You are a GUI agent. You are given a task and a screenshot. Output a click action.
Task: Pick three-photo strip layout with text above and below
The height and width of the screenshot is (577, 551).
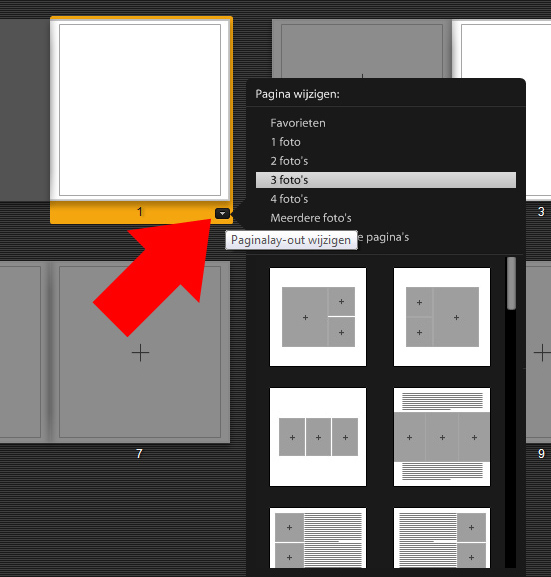coord(442,437)
